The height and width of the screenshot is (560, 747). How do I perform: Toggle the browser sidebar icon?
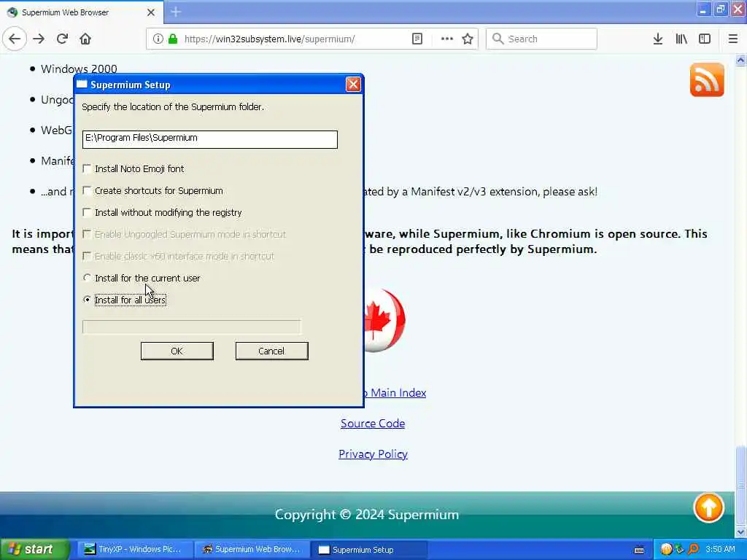tap(705, 39)
